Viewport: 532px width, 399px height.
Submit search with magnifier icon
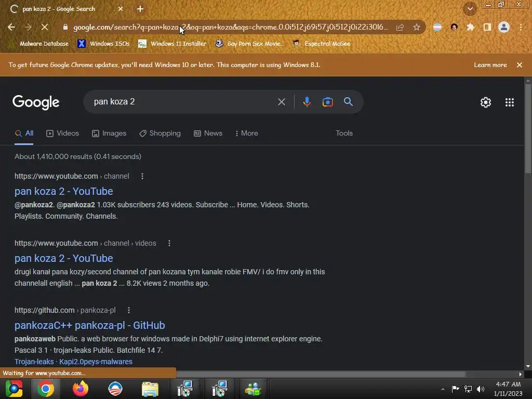coord(348,102)
